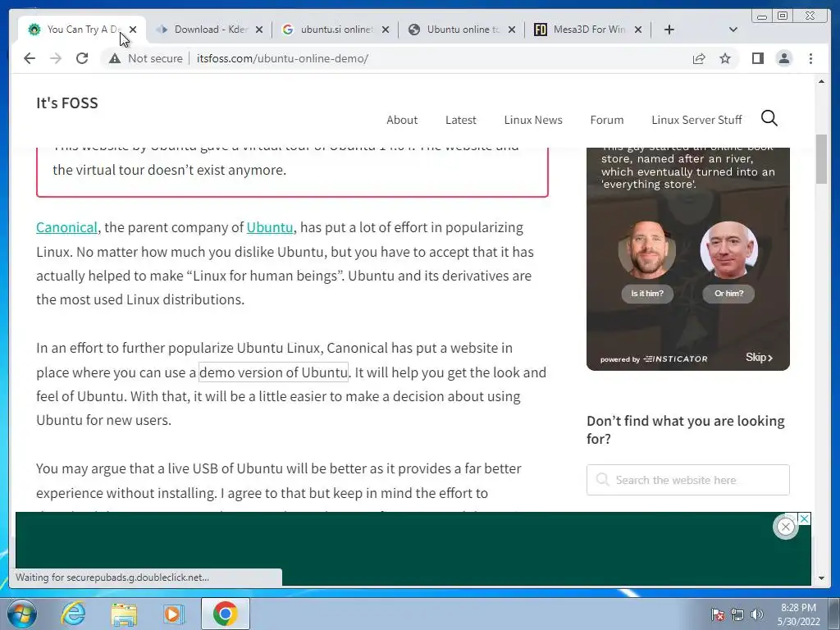Follow the Canonical link
This screenshot has width=840, height=630.
pyautogui.click(x=67, y=227)
